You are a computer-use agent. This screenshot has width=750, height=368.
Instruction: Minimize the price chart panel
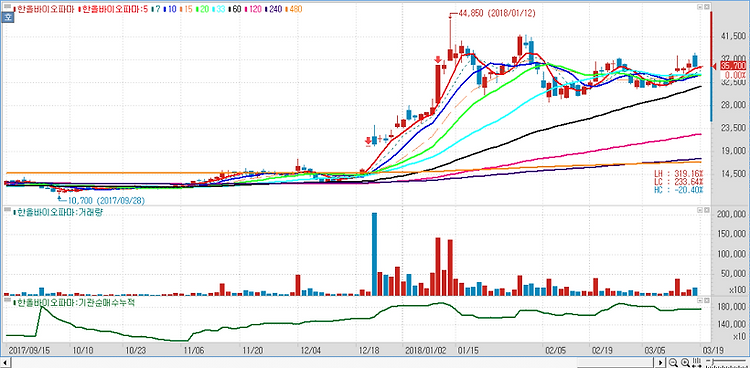pyautogui.click(x=700, y=7)
